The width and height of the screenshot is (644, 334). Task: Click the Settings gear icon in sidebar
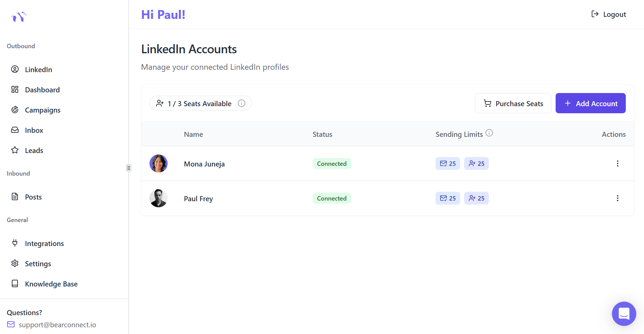point(15,264)
